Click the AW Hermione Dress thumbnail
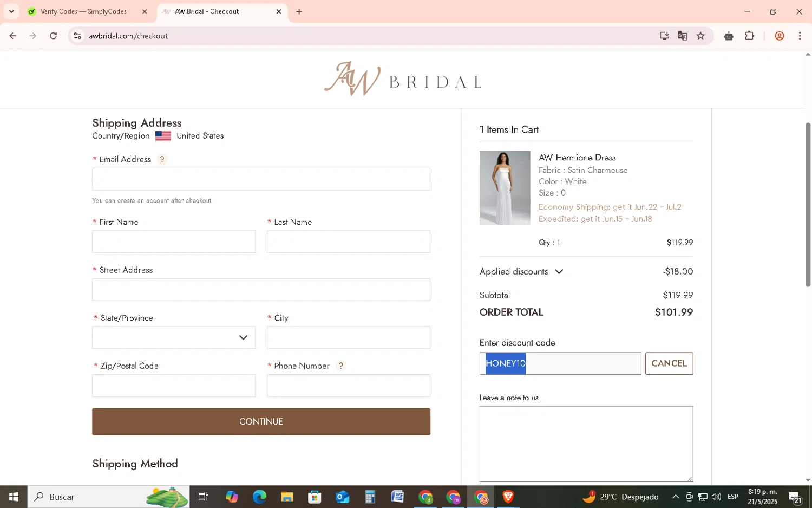Screen dimensions: 812x508 [x=505, y=188]
